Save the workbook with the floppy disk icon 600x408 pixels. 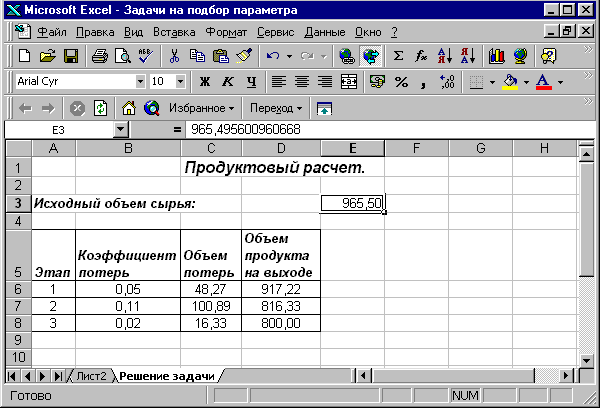tap(71, 56)
